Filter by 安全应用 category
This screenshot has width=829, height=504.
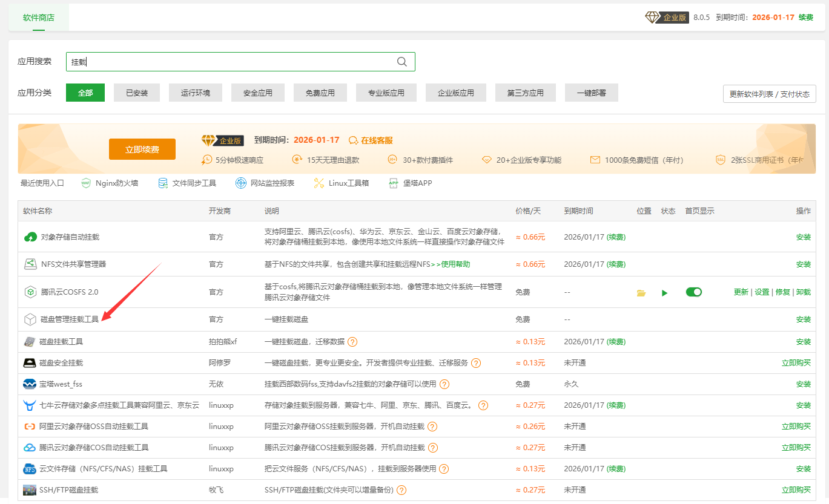258,93
